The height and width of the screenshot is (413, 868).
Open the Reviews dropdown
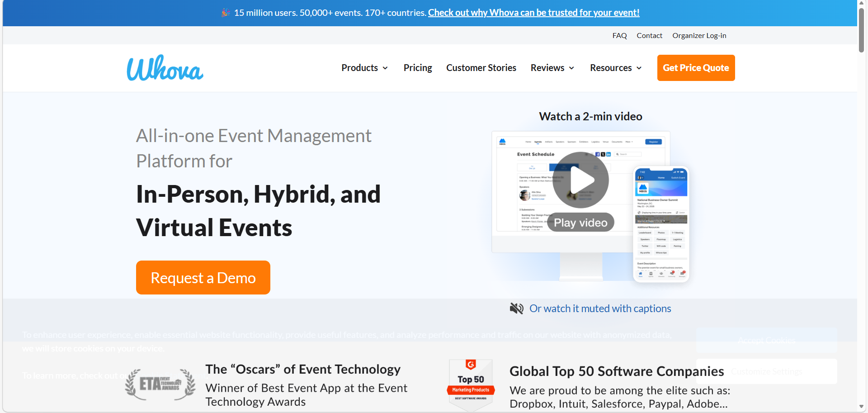click(x=552, y=68)
